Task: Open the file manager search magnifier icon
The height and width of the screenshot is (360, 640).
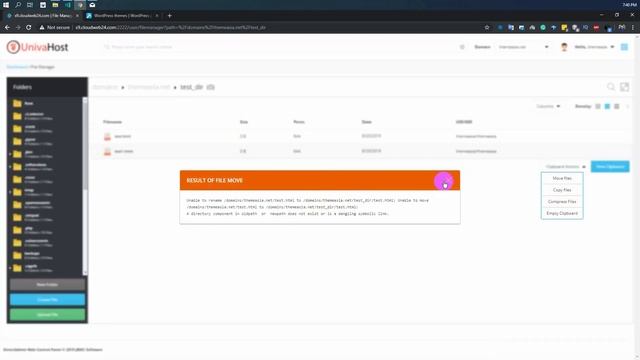Action: 611,87
